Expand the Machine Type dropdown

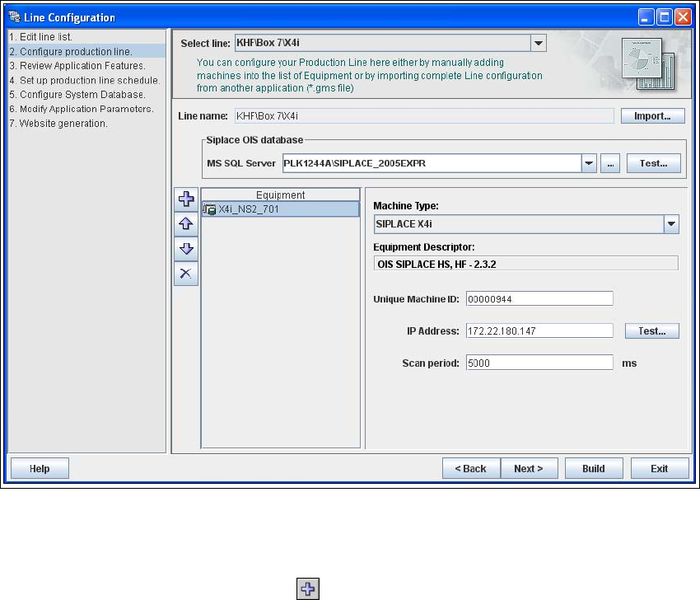pyautogui.click(x=671, y=224)
